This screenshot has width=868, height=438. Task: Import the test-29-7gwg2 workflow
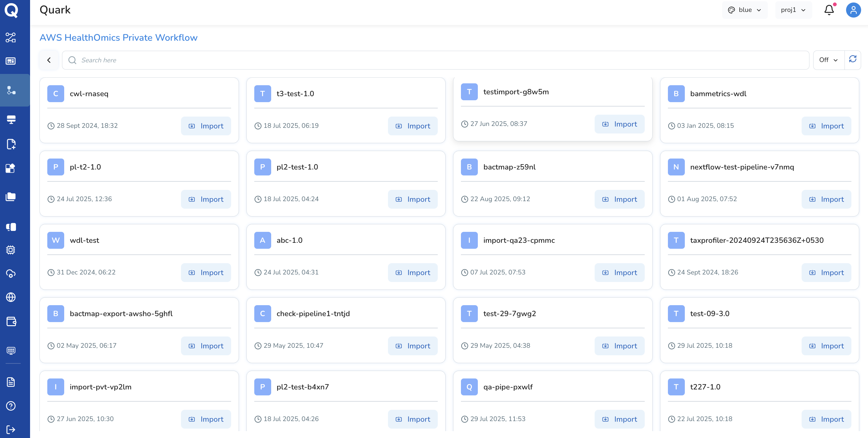620,346
